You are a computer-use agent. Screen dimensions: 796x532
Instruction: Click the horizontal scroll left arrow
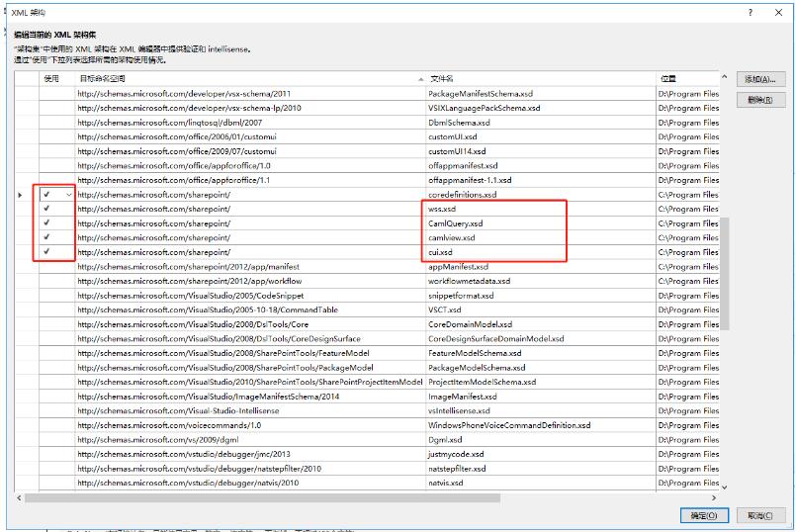[x=20, y=498]
